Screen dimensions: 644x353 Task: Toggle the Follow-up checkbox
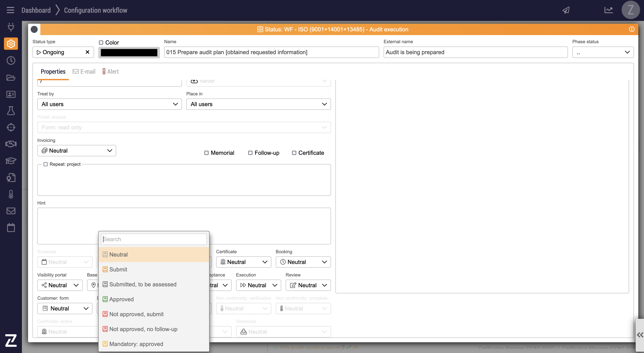pyautogui.click(x=250, y=153)
